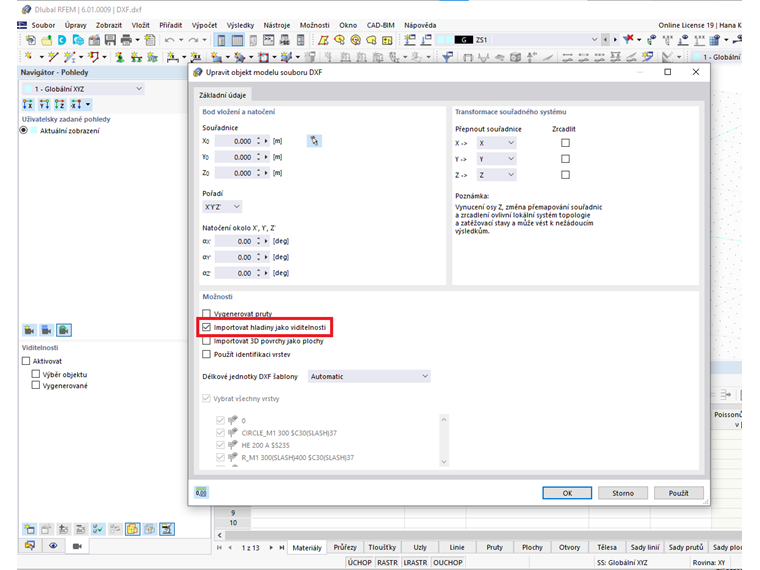Image resolution: width=760 pixels, height=570 pixels.
Task: Click the Redo arrow in the toolbar
Action: (x=193, y=40)
